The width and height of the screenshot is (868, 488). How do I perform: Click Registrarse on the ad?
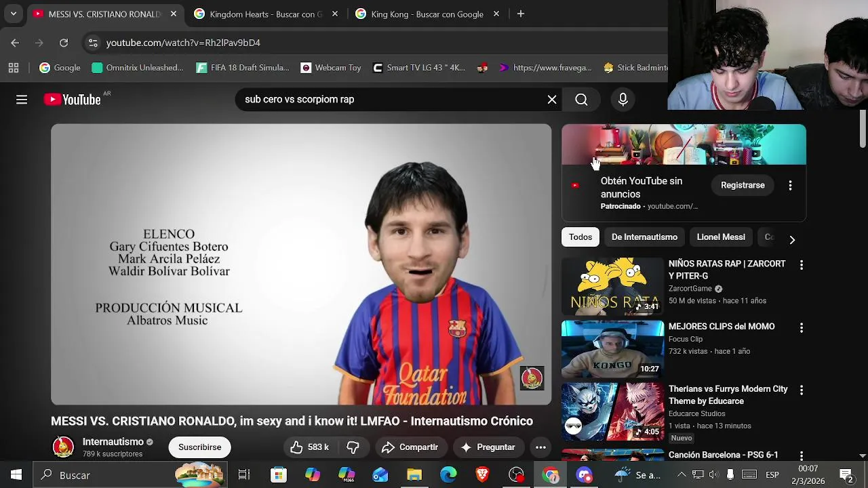coord(743,185)
